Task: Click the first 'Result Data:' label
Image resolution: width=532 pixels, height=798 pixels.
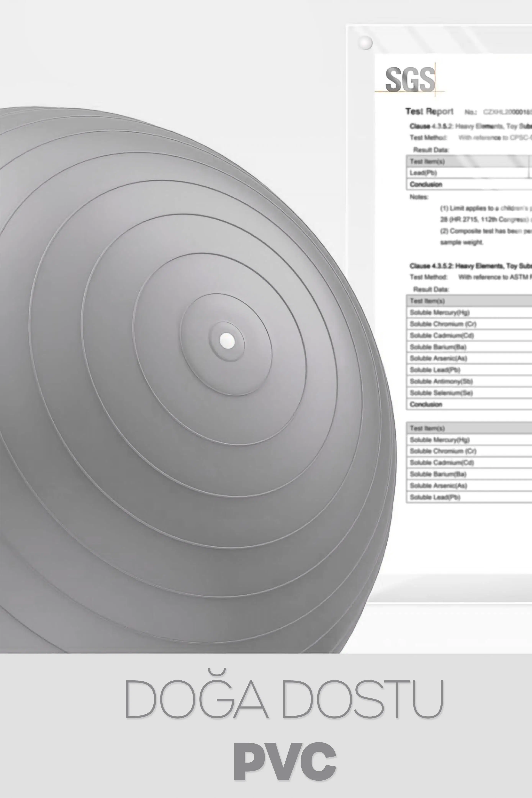Action: [x=431, y=150]
